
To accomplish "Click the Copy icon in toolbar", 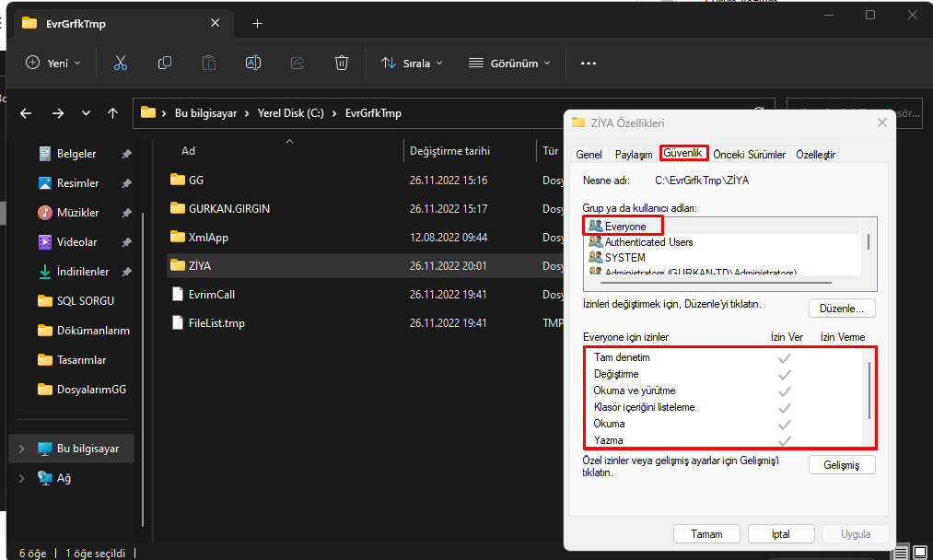I will [x=164, y=63].
